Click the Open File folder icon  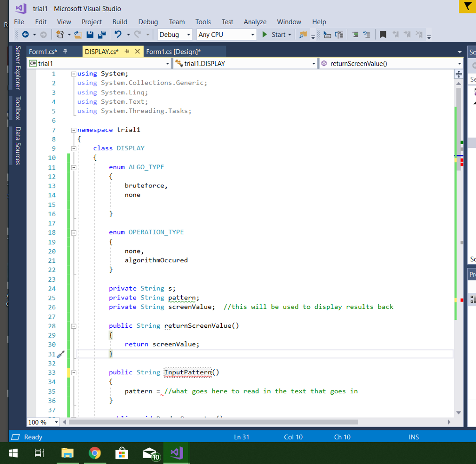[x=78, y=34]
